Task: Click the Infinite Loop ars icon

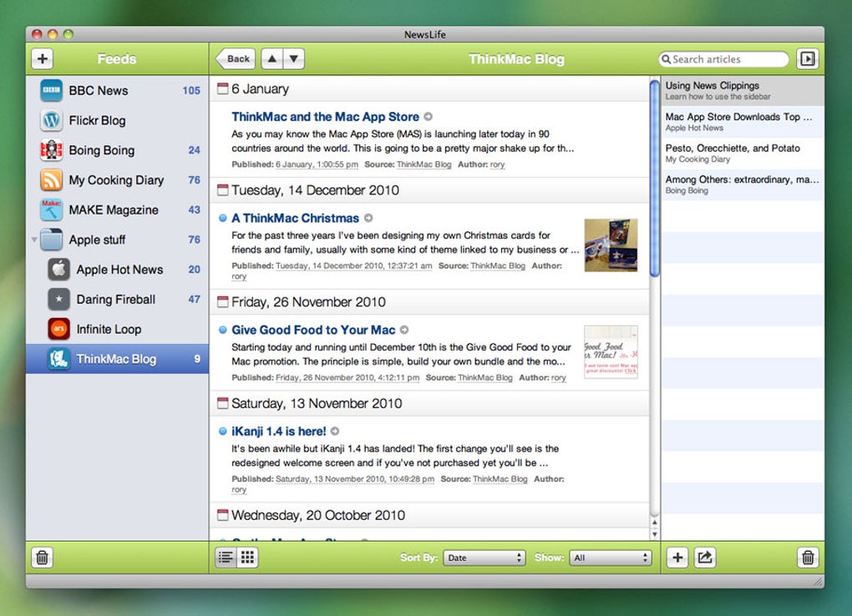Action: (x=58, y=329)
